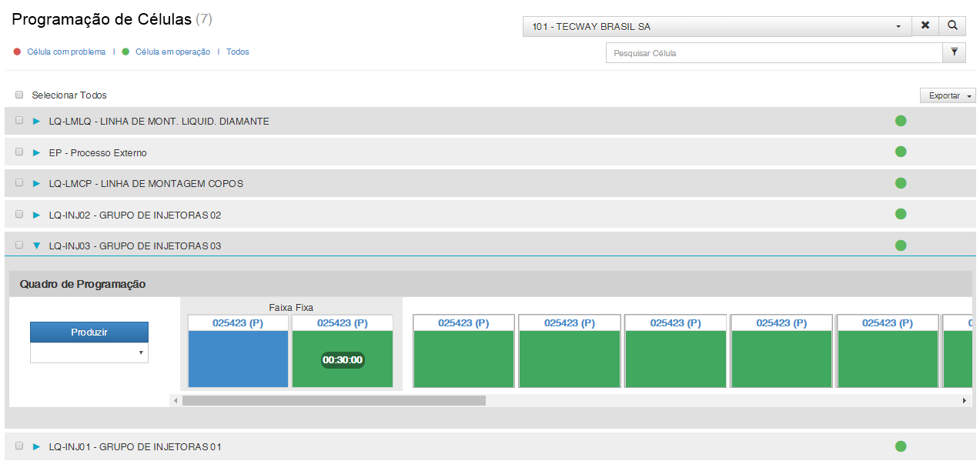Expand the LQ-INJ01 row arrow
Screen dimensions: 980x461
click(36, 446)
